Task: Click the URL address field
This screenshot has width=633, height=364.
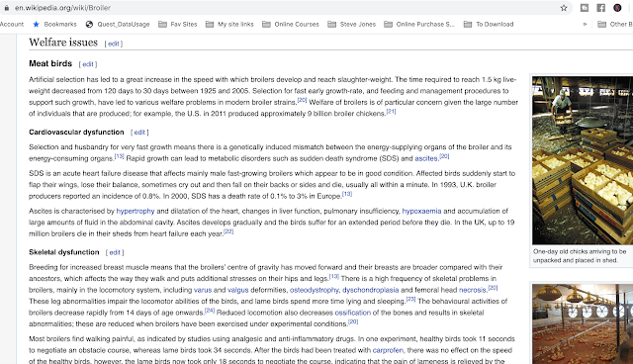Action: 283,8
